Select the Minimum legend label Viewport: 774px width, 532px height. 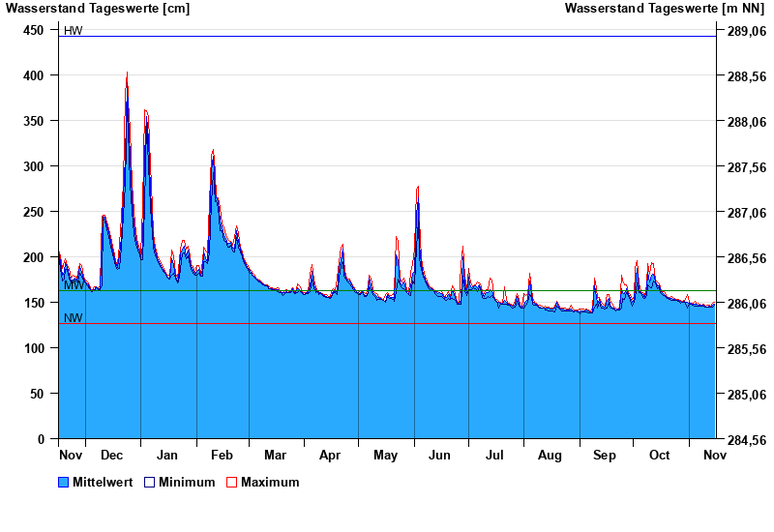pyautogui.click(x=187, y=482)
